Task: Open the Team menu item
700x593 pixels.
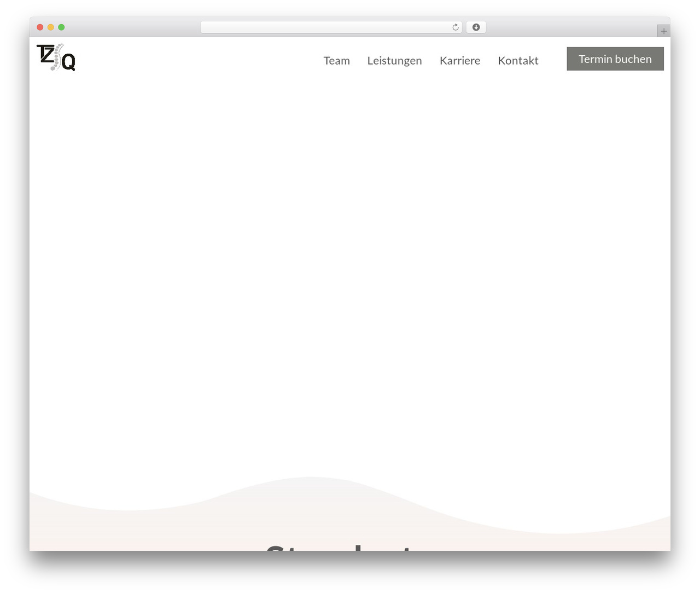Action: click(336, 61)
